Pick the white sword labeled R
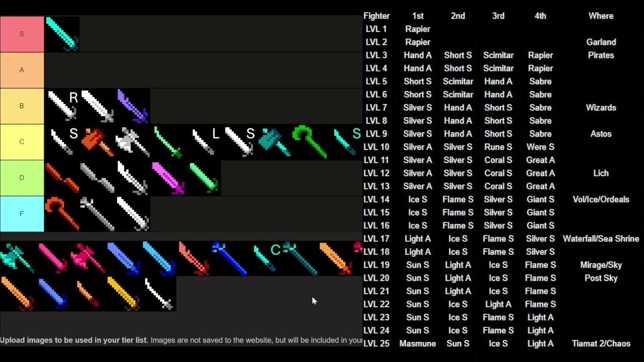Screen dimensions: 644x362 [62, 106]
